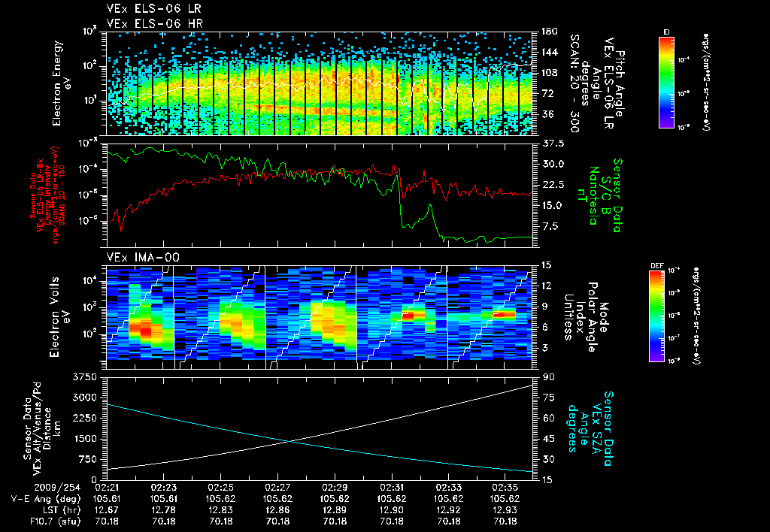Click the 'SCAN: 20 - 300' label

574,83
